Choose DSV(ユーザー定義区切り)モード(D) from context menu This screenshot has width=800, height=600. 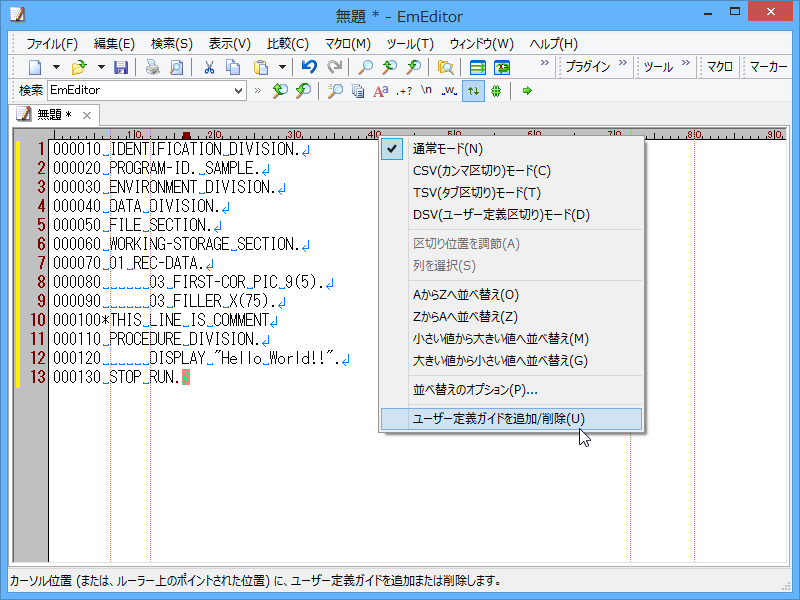click(511, 215)
